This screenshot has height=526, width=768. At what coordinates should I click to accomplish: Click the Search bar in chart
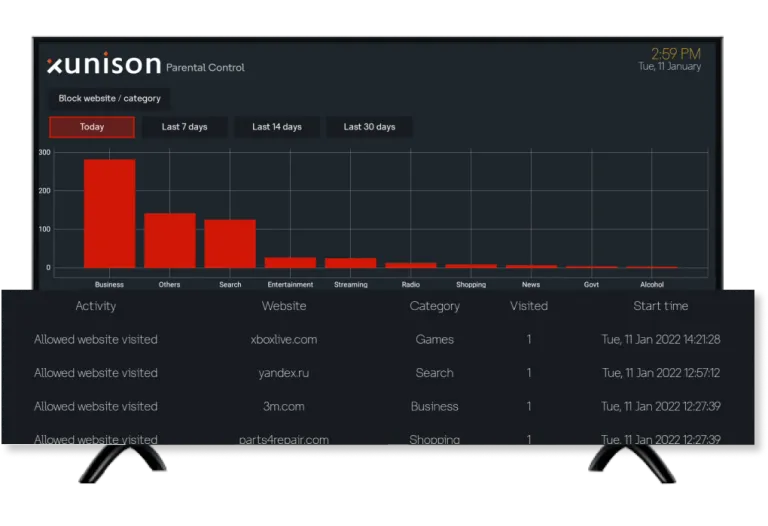pyautogui.click(x=230, y=243)
